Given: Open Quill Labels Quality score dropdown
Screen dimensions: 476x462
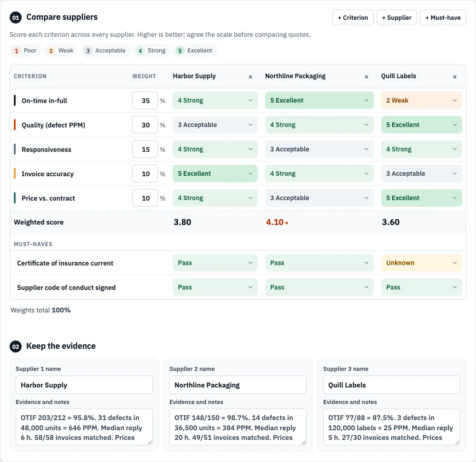Looking at the screenshot, I should pyautogui.click(x=421, y=125).
